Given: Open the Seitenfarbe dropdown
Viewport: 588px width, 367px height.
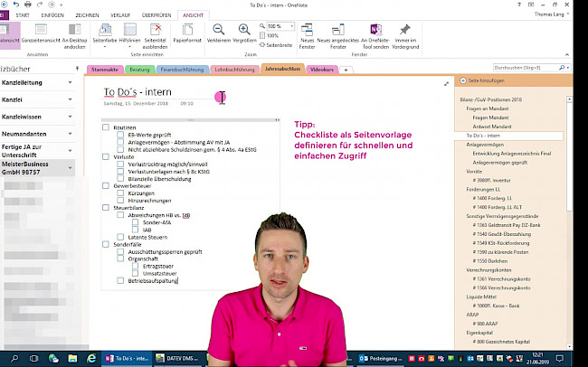Looking at the screenshot, I should (x=104, y=36).
